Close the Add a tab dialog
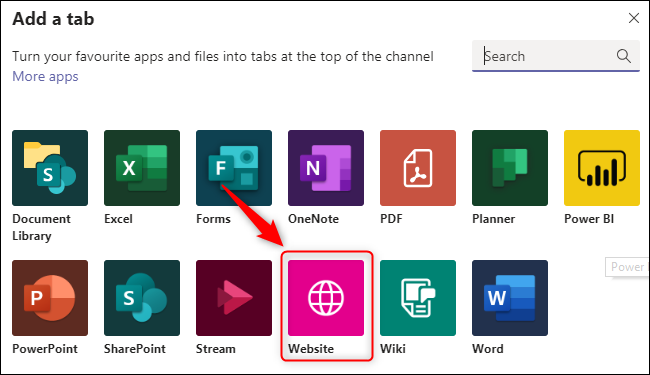This screenshot has width=650, height=375. [x=633, y=18]
